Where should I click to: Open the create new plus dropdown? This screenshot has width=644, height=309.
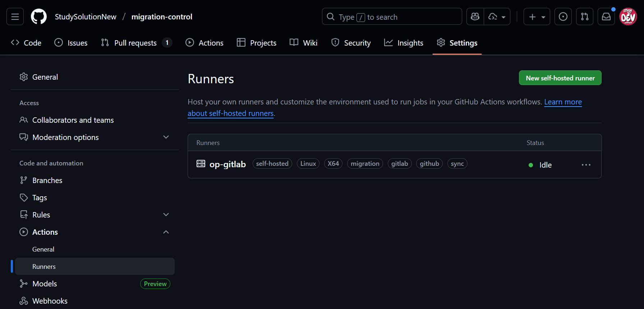pyautogui.click(x=537, y=17)
